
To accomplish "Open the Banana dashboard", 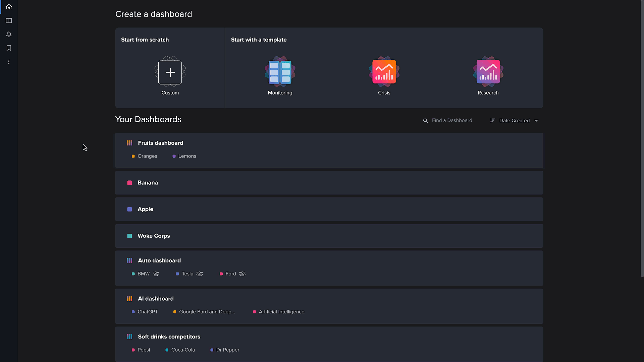I will coord(329,183).
